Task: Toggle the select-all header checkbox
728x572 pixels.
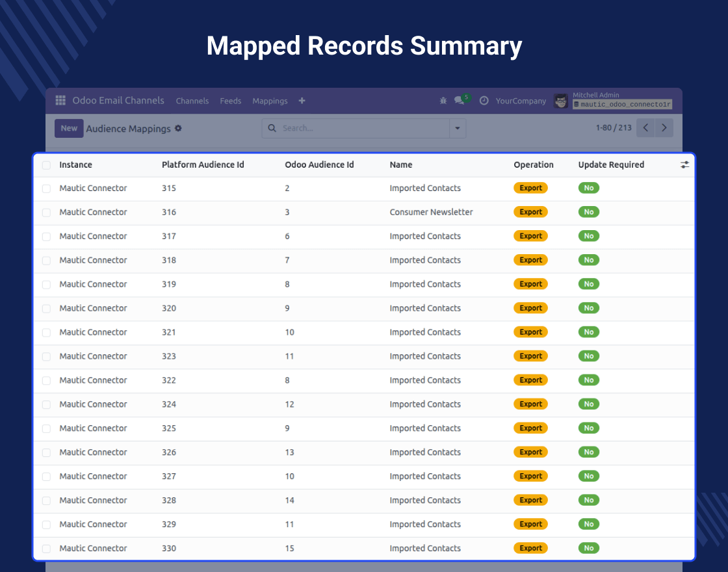Action: point(46,165)
